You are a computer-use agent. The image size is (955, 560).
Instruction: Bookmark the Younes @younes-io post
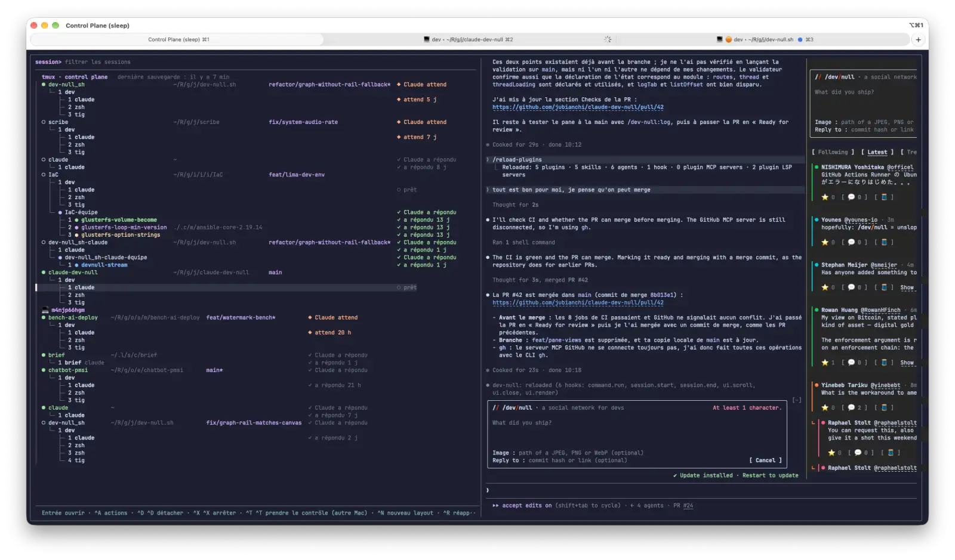pyautogui.click(x=884, y=242)
